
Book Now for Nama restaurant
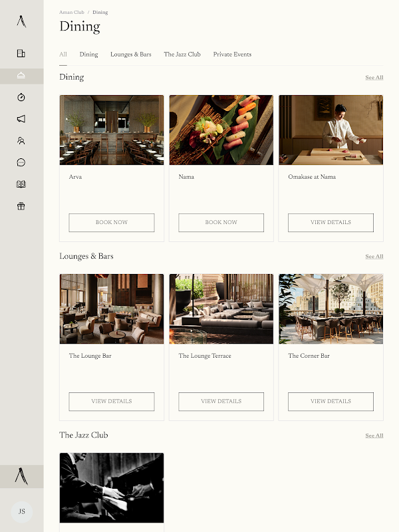[x=221, y=223]
